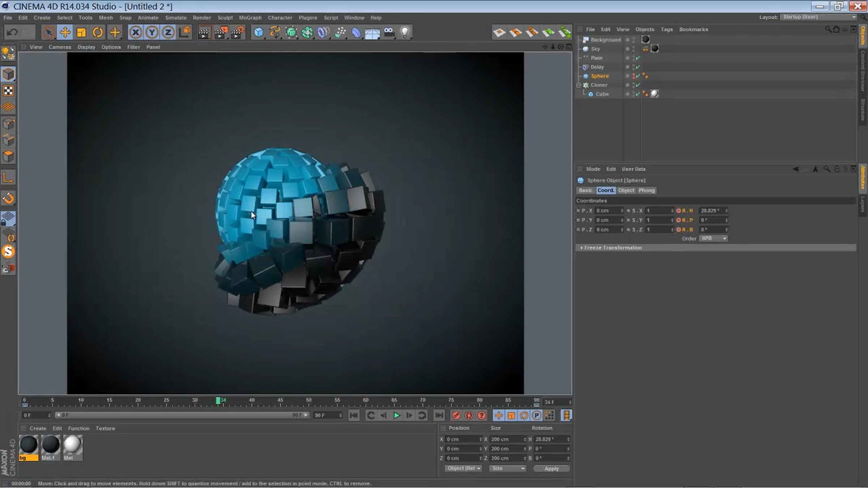
Task: Select the Move tool in top toolbar
Action: (65, 33)
